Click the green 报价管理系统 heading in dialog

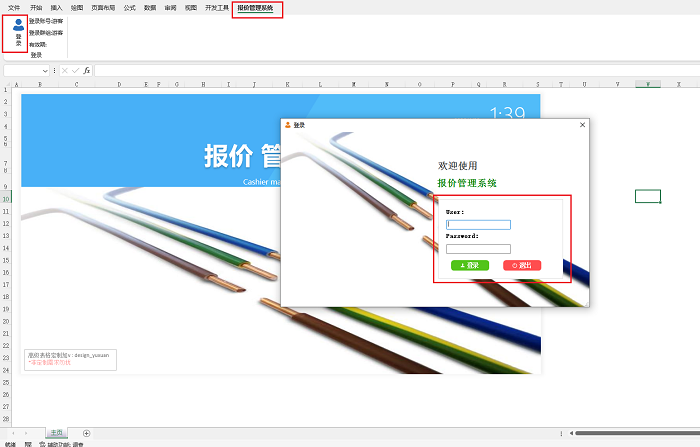point(467,183)
